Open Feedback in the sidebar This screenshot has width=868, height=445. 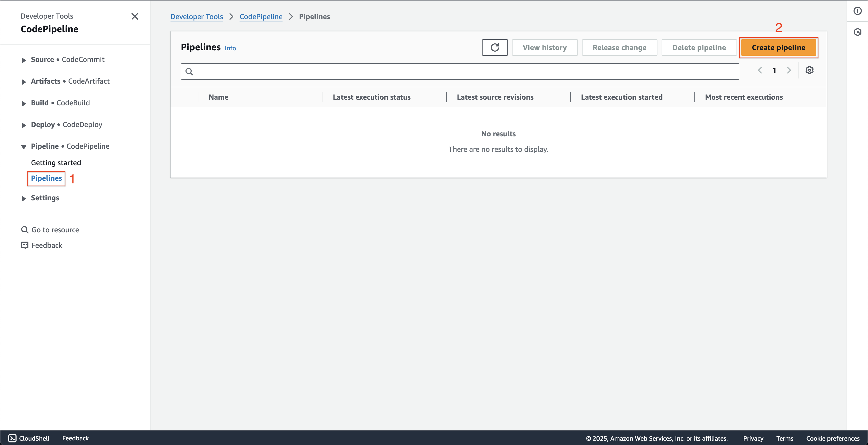click(47, 245)
